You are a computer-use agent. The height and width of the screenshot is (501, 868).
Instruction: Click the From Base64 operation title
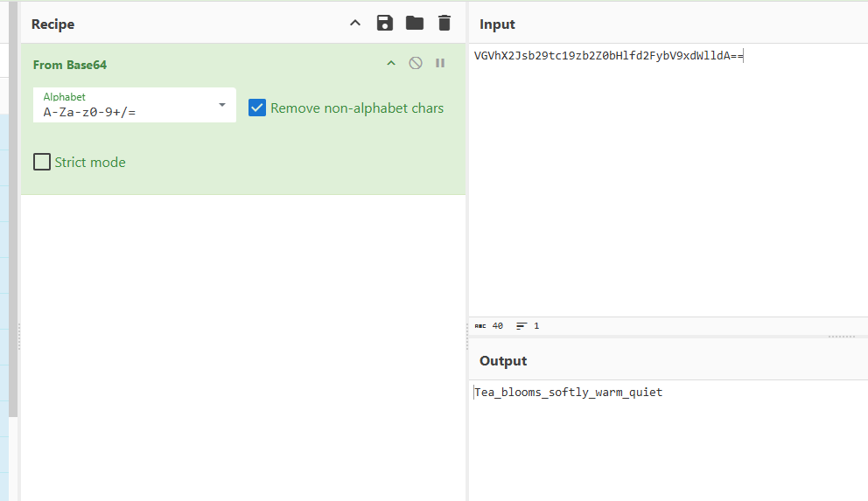70,65
